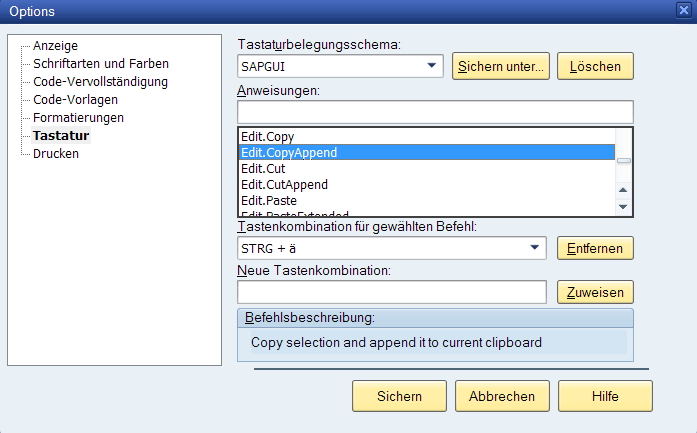
Task: Focus the Neue Tastenkombination input field
Action: tap(392, 292)
